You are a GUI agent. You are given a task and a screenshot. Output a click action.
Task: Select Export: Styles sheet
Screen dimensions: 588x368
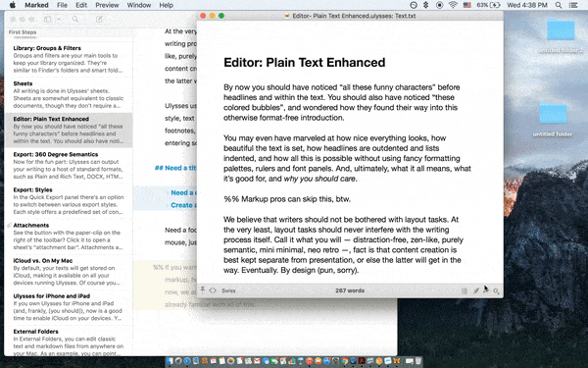click(x=69, y=201)
